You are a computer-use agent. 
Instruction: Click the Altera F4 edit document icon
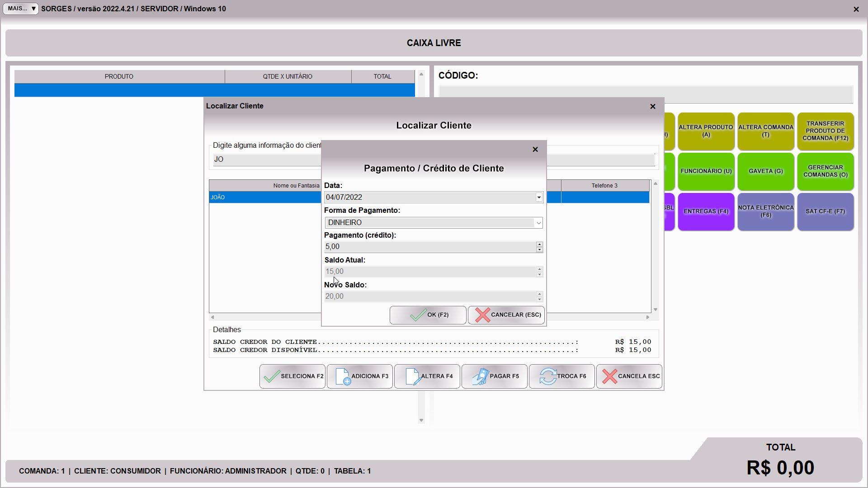tap(413, 376)
